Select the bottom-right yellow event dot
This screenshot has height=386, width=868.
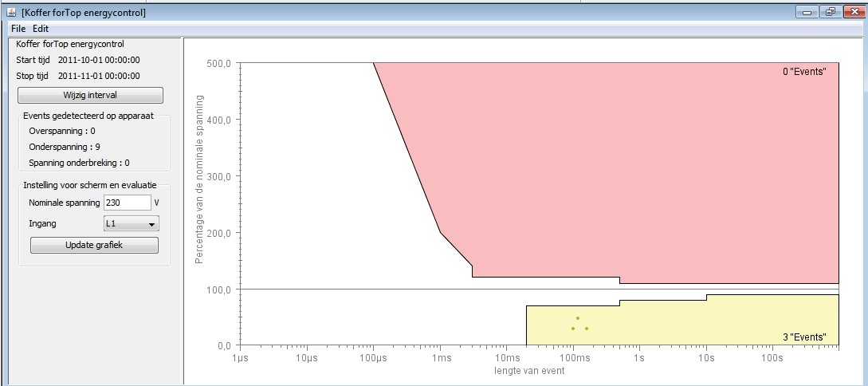pos(587,329)
